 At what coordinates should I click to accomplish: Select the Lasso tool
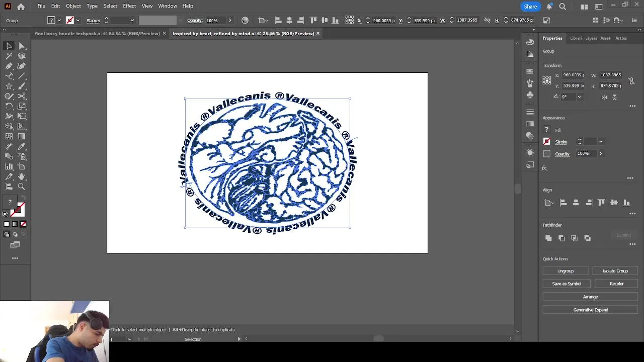click(22, 56)
